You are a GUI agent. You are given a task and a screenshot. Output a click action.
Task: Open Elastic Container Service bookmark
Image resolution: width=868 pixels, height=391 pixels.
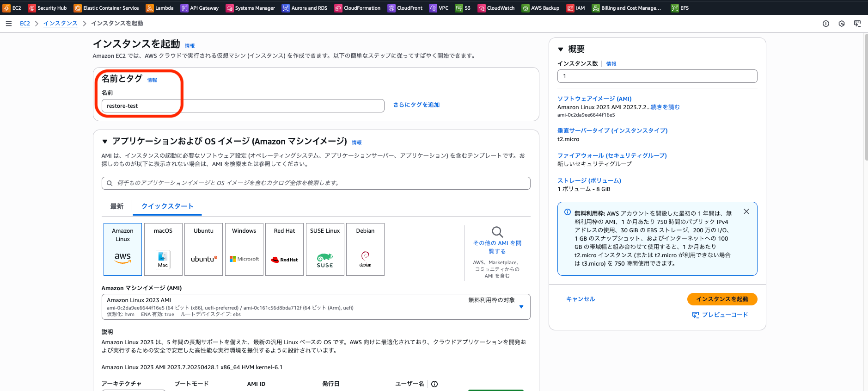click(106, 8)
